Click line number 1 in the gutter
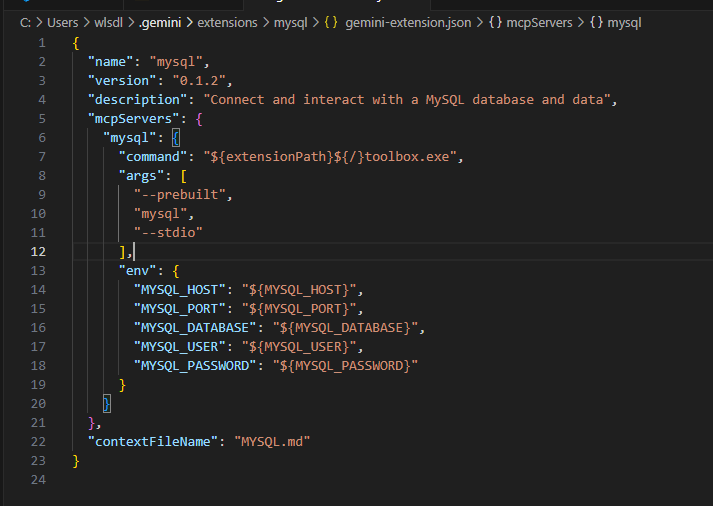 (x=42, y=43)
